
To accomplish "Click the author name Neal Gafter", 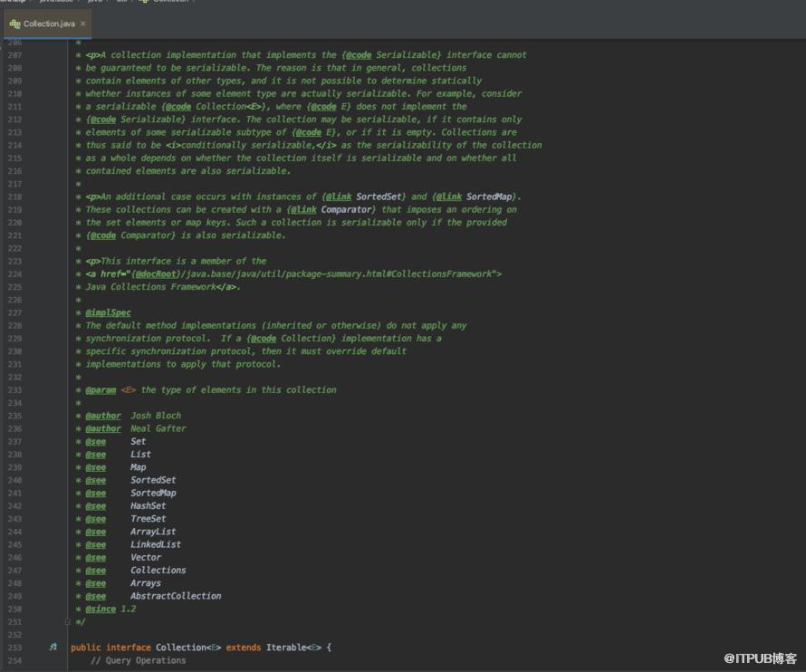I will click(x=158, y=428).
